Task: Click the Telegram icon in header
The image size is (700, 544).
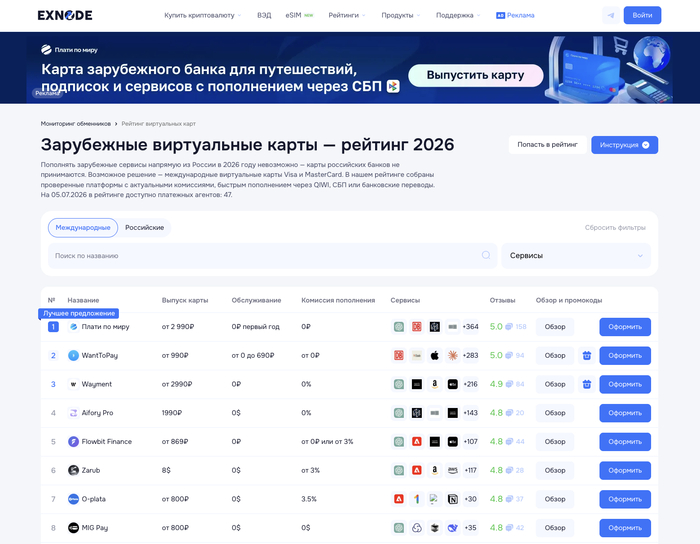Action: click(x=611, y=15)
